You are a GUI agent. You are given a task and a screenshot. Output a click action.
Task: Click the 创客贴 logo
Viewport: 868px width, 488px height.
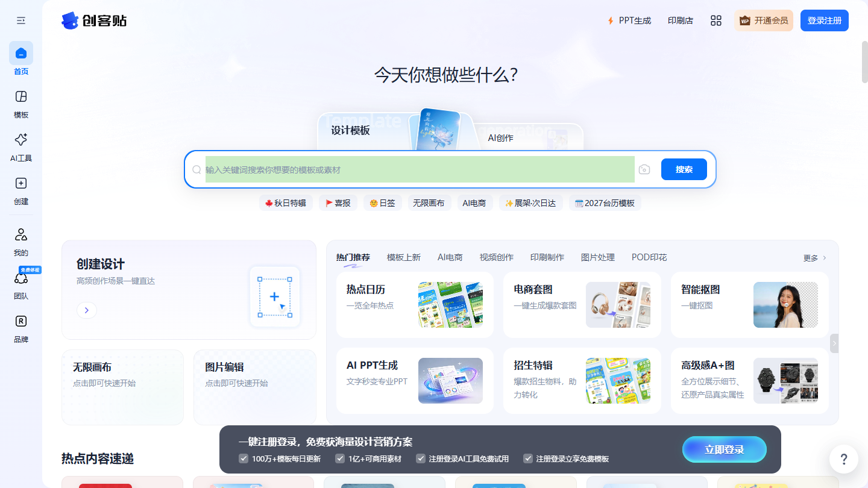tap(94, 20)
